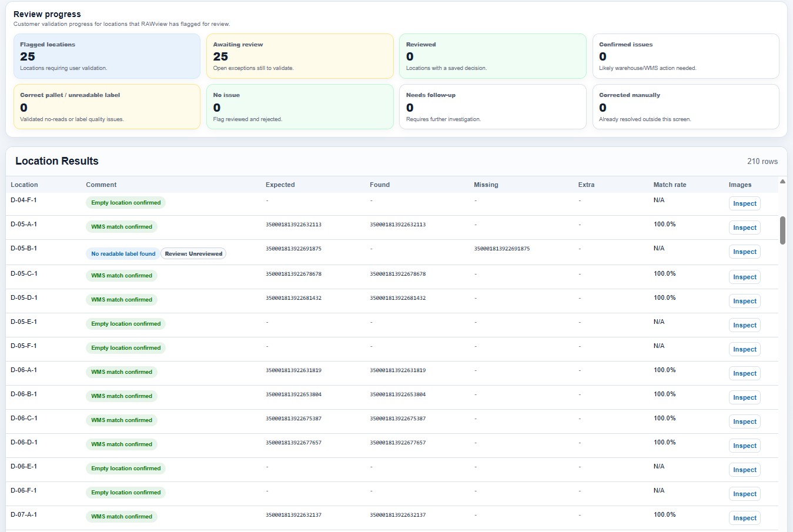Screen dimensions: 793x532
Task: Open Inspect for location D-06-A-1
Action: (x=745, y=373)
